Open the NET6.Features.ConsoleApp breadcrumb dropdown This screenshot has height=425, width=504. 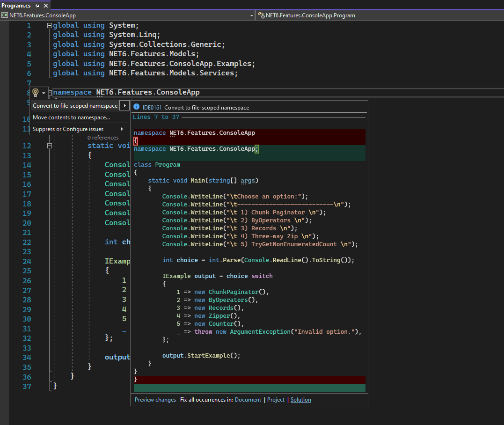coord(252,15)
